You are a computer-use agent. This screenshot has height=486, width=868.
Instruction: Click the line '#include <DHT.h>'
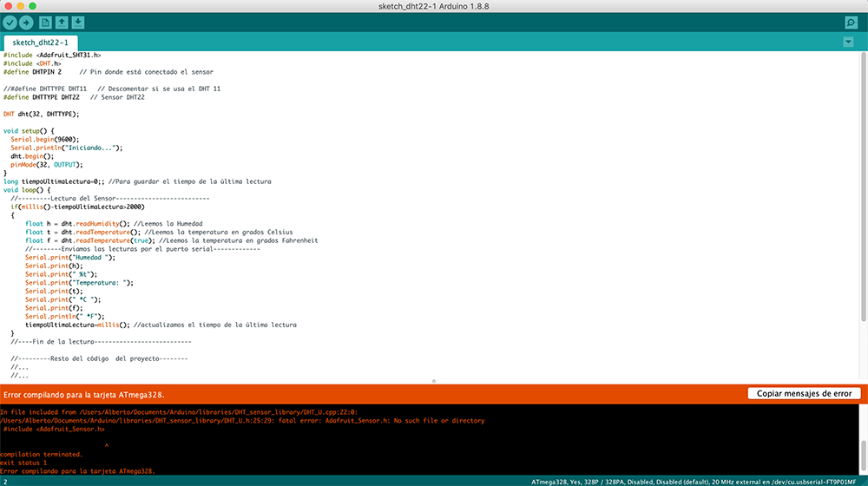32,63
